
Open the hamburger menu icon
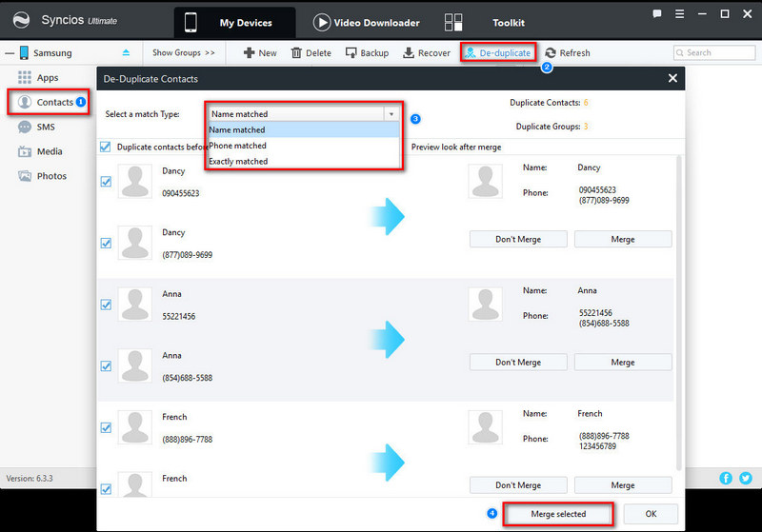tap(679, 13)
